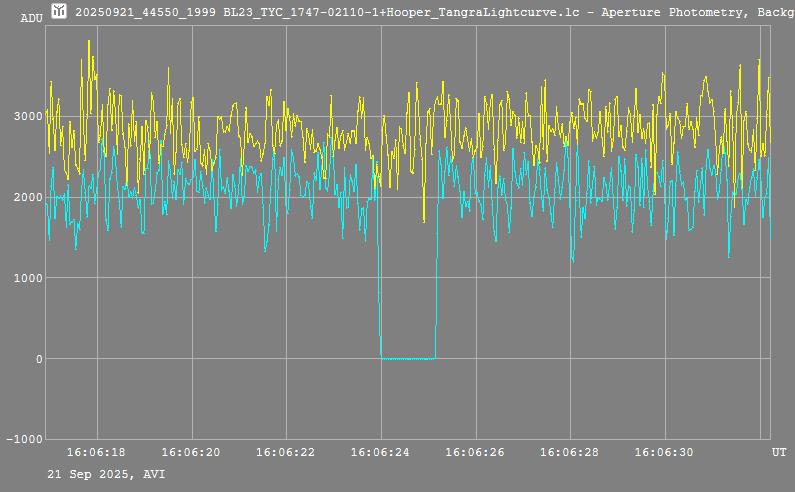This screenshot has height=492, width=795.
Task: Select the 16:06:26 time tick label
Action: point(476,453)
